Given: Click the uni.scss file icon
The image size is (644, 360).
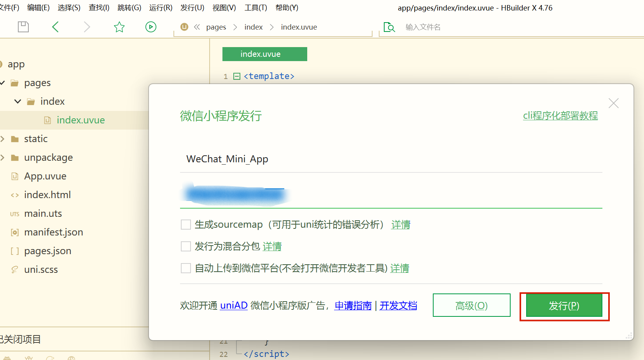Looking at the screenshot, I should click(x=15, y=270).
